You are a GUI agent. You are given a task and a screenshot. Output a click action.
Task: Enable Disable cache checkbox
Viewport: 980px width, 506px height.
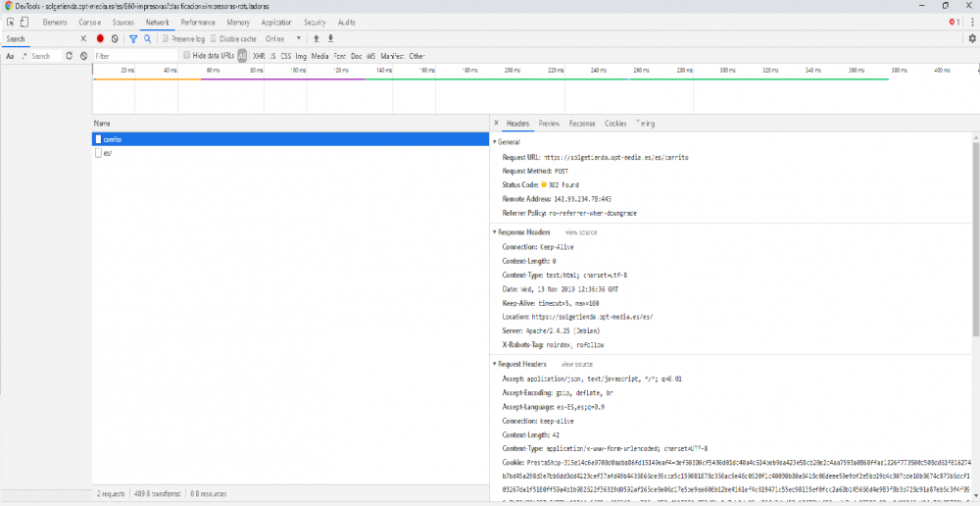[213, 39]
